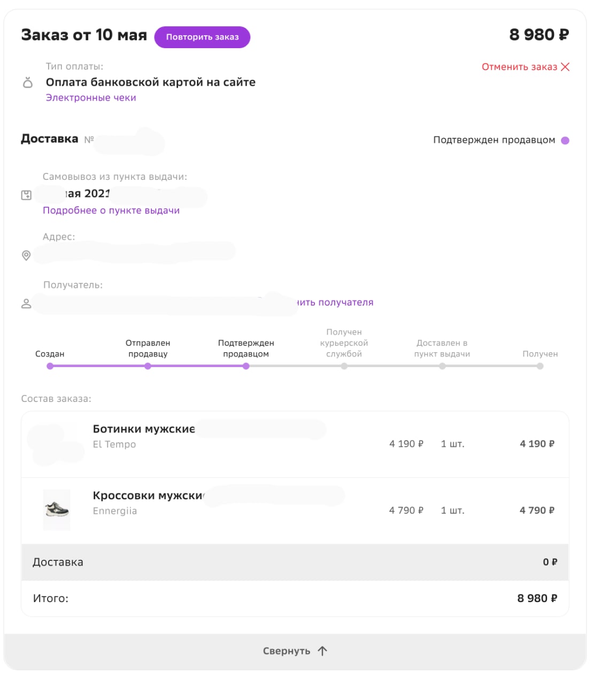
Task: Click the recipient person icon
Action: click(x=26, y=303)
